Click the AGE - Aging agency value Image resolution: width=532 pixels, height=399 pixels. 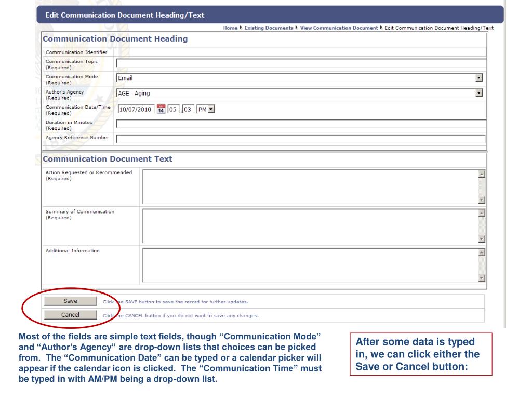134,94
